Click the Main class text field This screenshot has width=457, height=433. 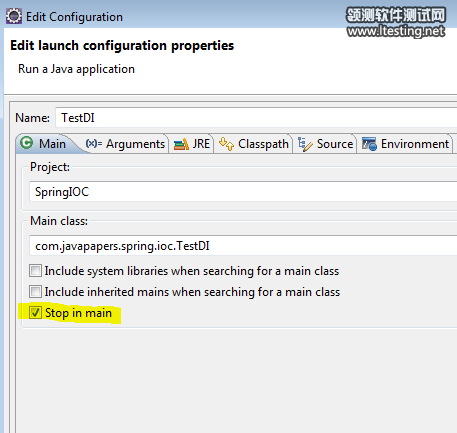point(243,246)
